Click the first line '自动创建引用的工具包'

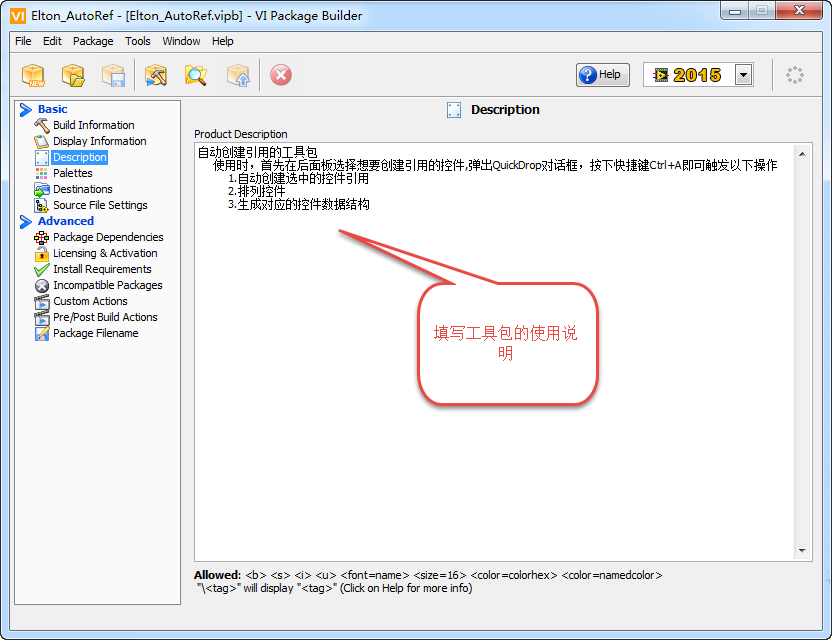pyautogui.click(x=257, y=152)
